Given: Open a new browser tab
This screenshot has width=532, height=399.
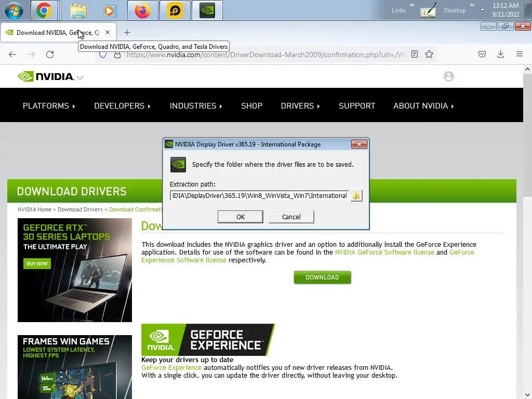Looking at the screenshot, I should pyautogui.click(x=127, y=33).
